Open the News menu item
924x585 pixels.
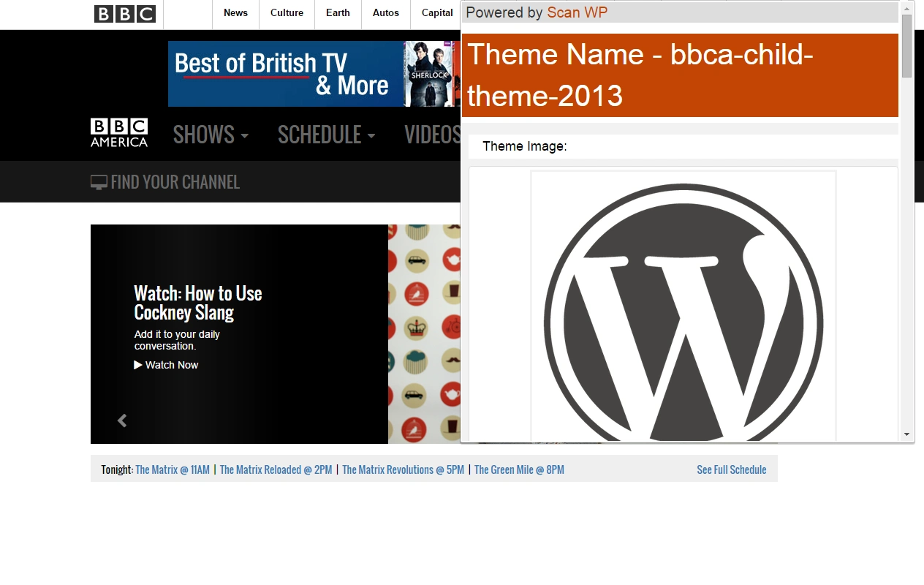tap(235, 13)
